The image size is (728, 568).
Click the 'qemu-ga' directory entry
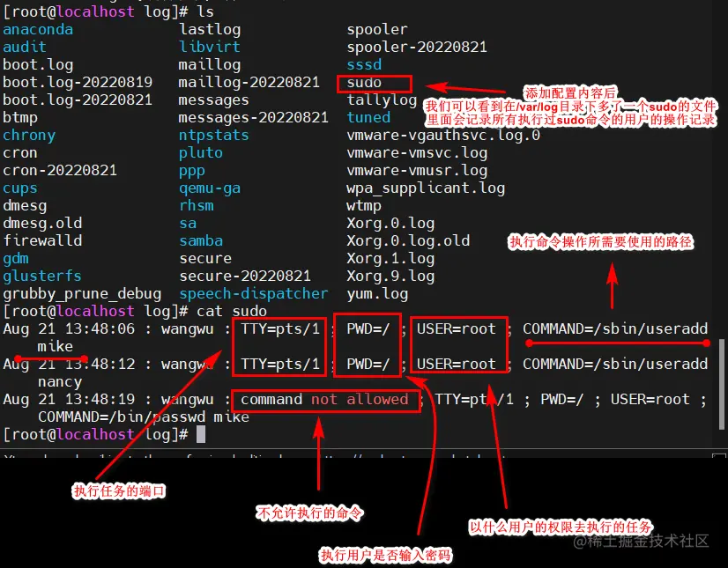click(210, 188)
